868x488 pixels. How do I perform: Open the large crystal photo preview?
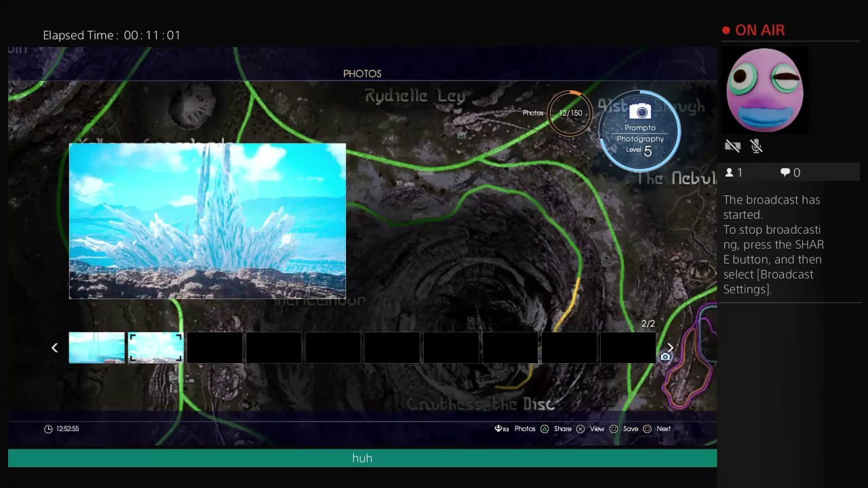(208, 221)
